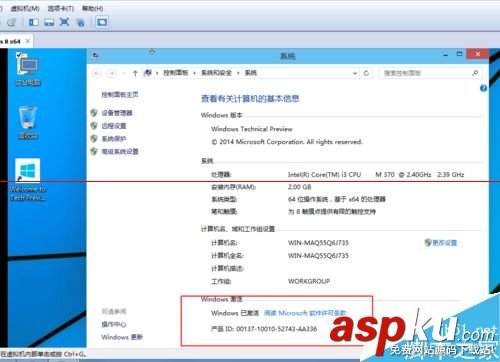Screen dimensions: 500x362
Task: Maximize the 系统 window
Action: coord(460,54)
